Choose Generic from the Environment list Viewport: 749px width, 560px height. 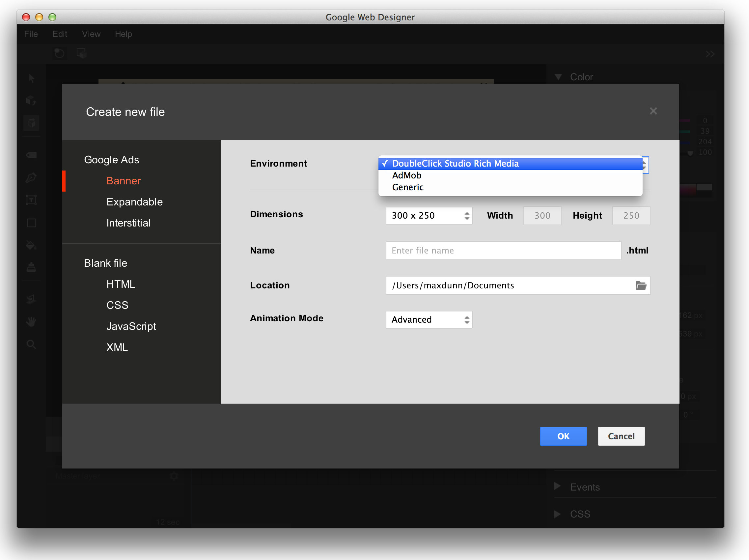point(510,187)
